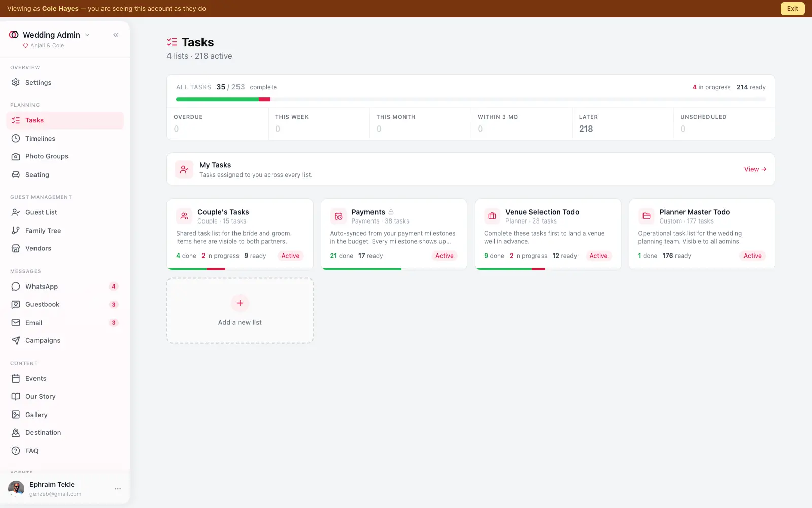Click the Payments lock icon
812x508 pixels.
point(391,212)
